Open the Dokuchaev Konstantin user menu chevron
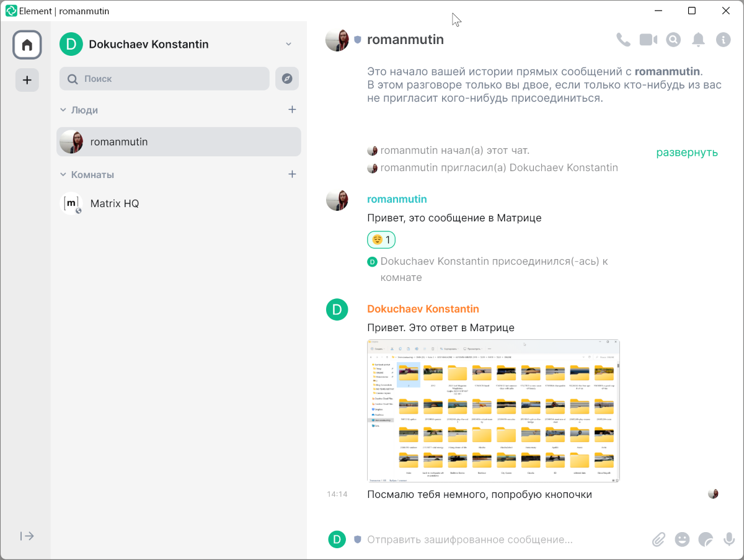The height and width of the screenshot is (560, 744). point(288,44)
